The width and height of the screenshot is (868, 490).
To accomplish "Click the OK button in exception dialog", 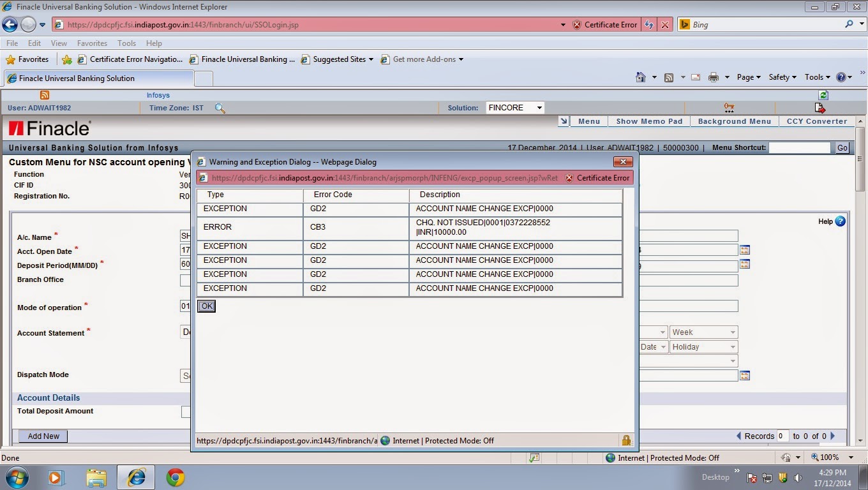I will point(206,306).
